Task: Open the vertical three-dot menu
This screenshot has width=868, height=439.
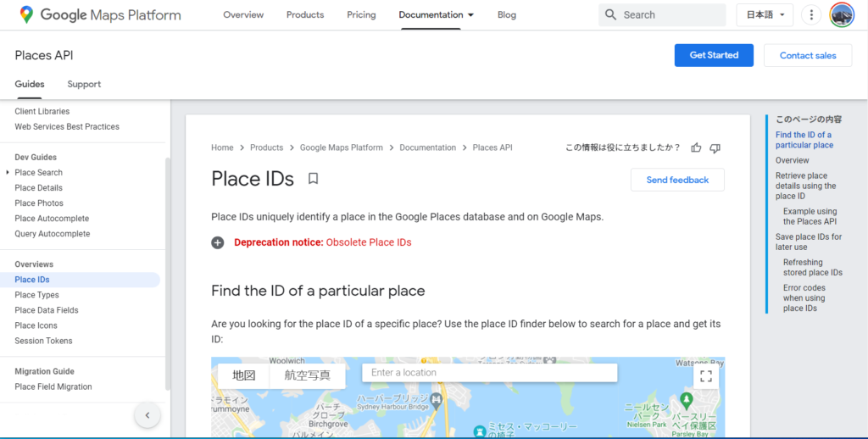Action: tap(811, 15)
